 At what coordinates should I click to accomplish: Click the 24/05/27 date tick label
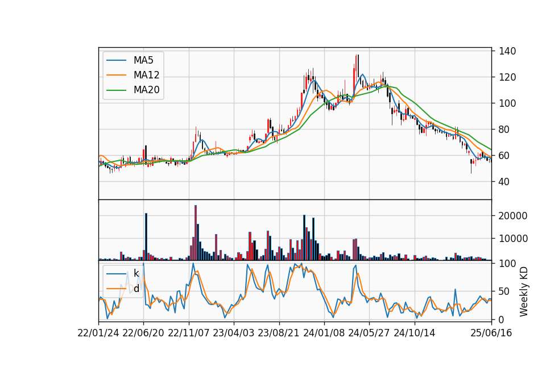click(x=369, y=333)
